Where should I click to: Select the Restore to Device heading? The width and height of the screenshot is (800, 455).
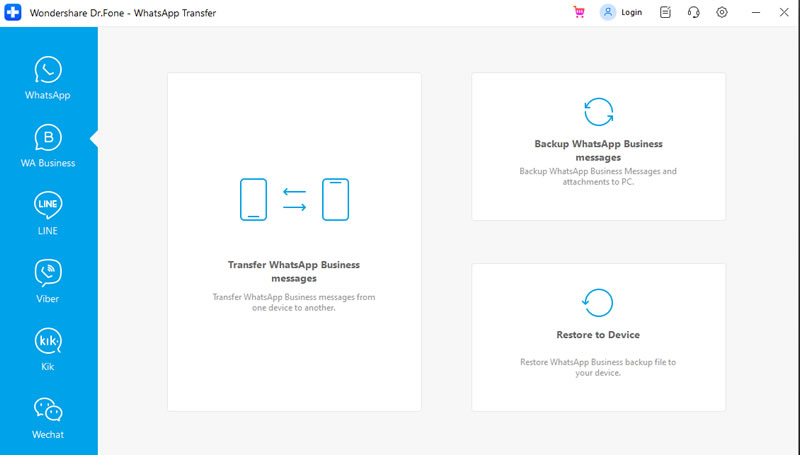click(x=598, y=335)
